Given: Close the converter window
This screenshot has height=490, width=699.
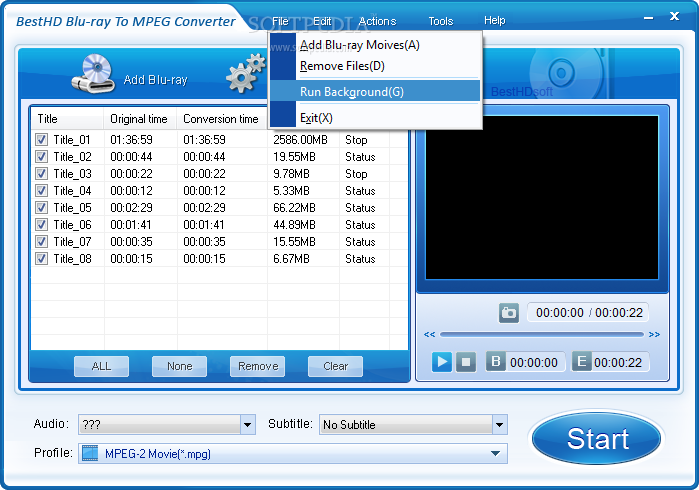Looking at the screenshot, I should click(674, 16).
